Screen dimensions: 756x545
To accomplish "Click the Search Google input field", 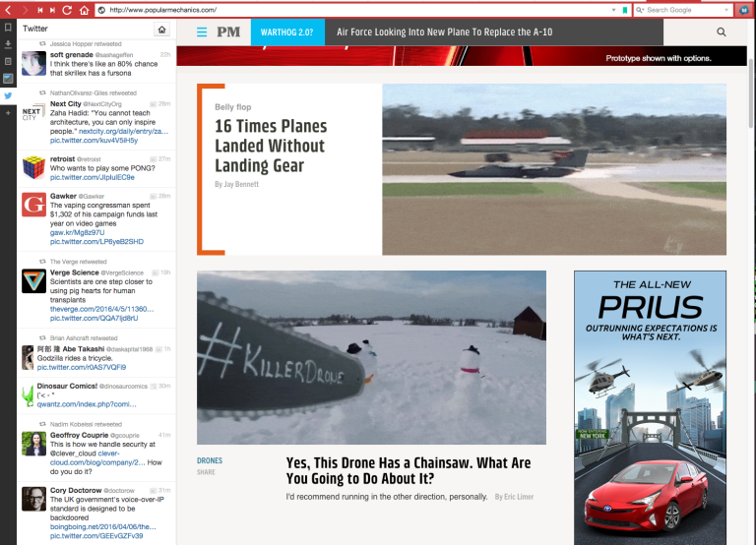I will point(683,10).
